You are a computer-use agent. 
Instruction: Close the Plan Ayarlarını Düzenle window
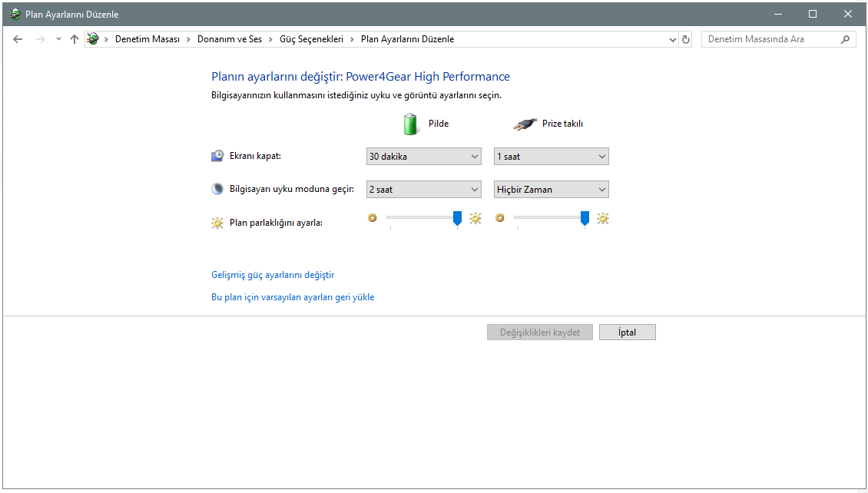[x=847, y=15]
